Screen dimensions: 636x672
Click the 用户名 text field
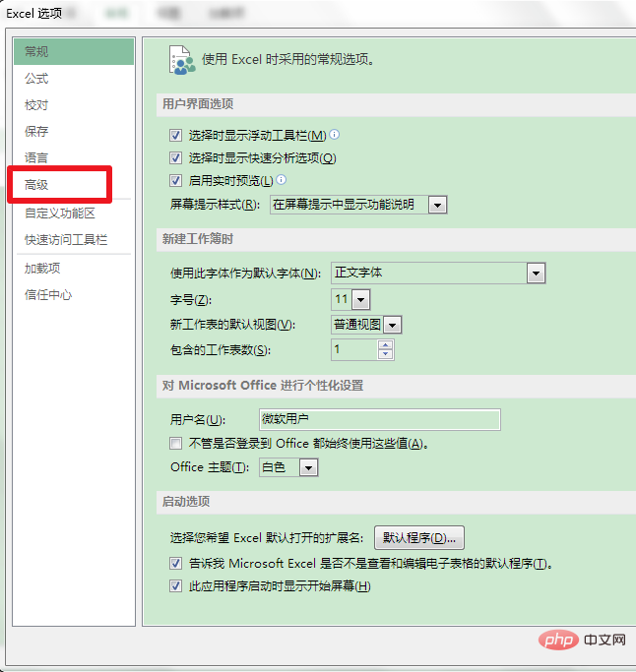coord(380,419)
